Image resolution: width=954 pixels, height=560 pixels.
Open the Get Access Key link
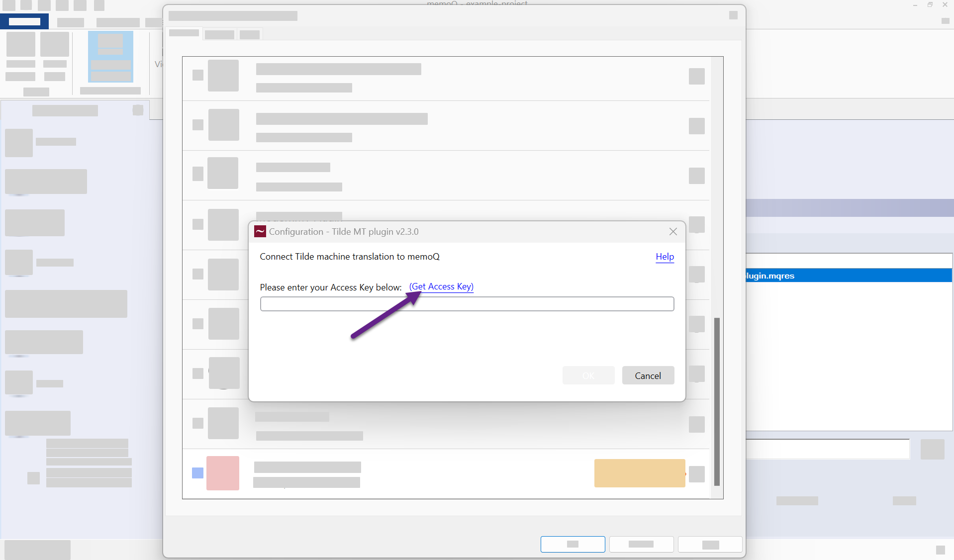coord(441,286)
